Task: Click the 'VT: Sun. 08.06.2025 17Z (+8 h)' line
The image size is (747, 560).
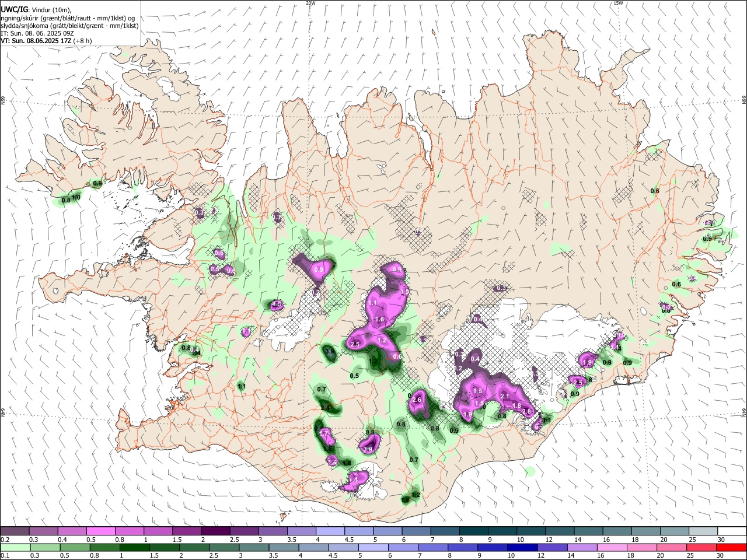Action: pyautogui.click(x=46, y=41)
